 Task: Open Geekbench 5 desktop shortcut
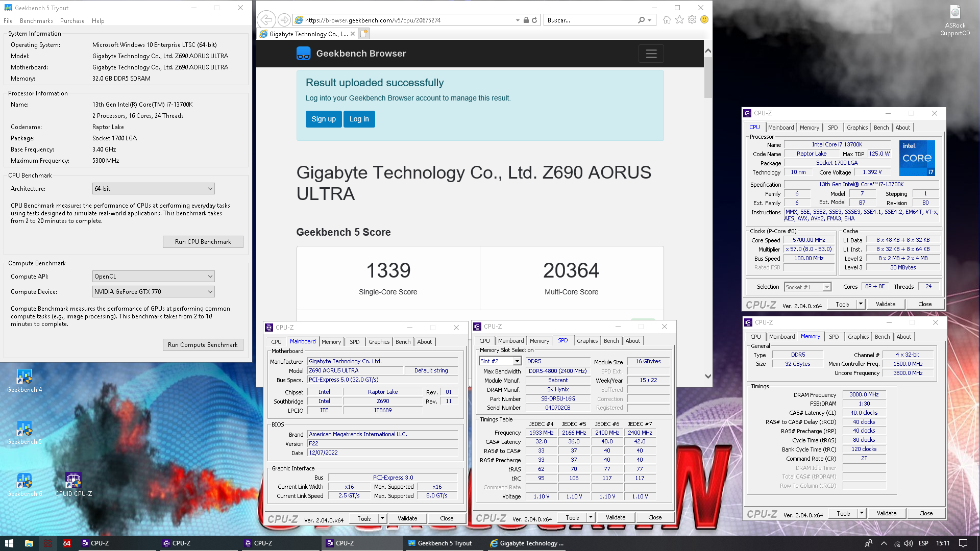pos(24,433)
